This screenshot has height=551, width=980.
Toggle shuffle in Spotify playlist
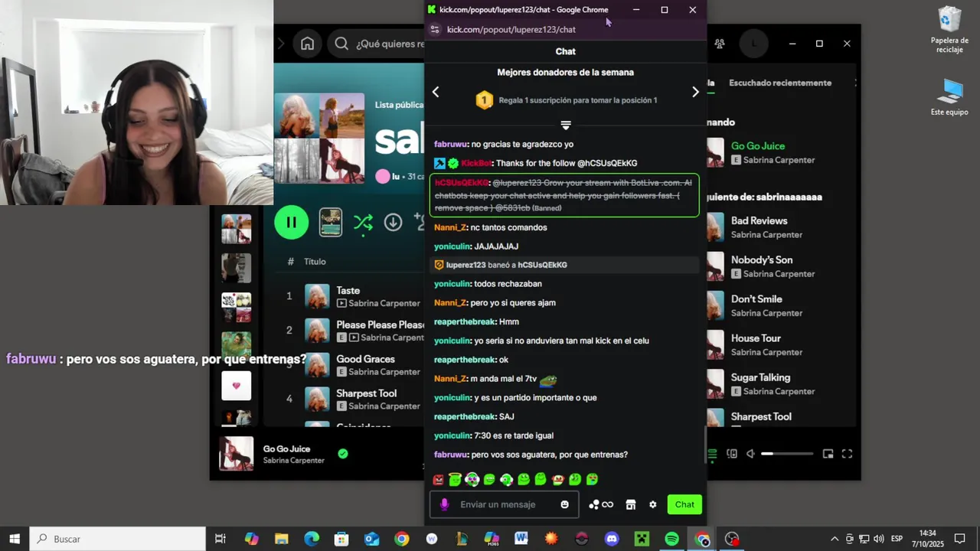(363, 223)
